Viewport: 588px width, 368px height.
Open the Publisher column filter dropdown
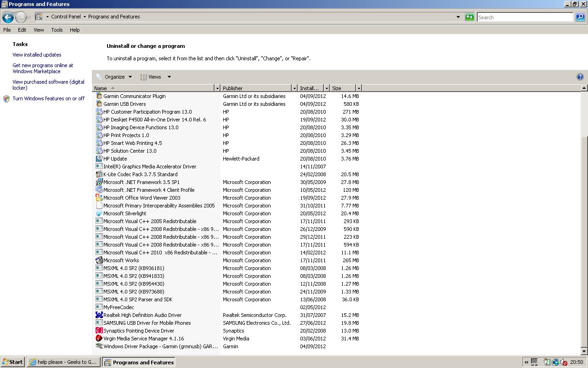(x=294, y=88)
